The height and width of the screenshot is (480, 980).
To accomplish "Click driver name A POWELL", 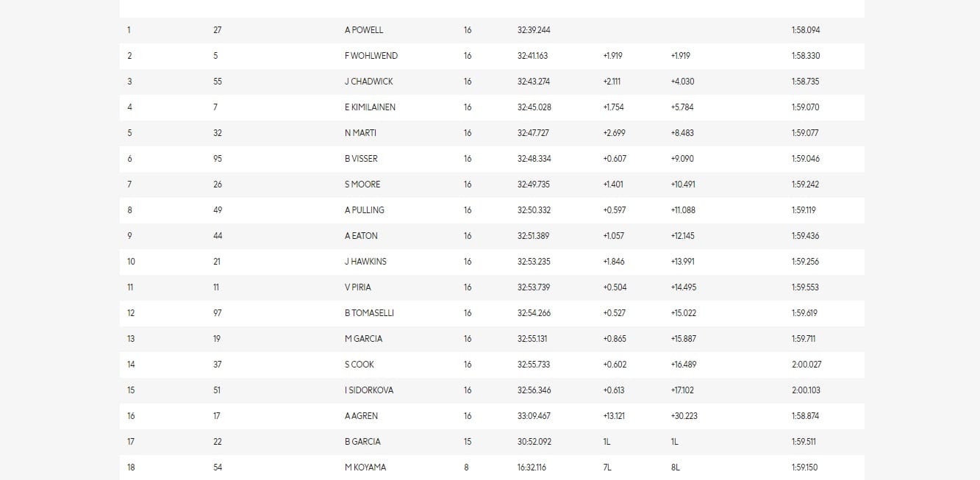I will point(363,30).
